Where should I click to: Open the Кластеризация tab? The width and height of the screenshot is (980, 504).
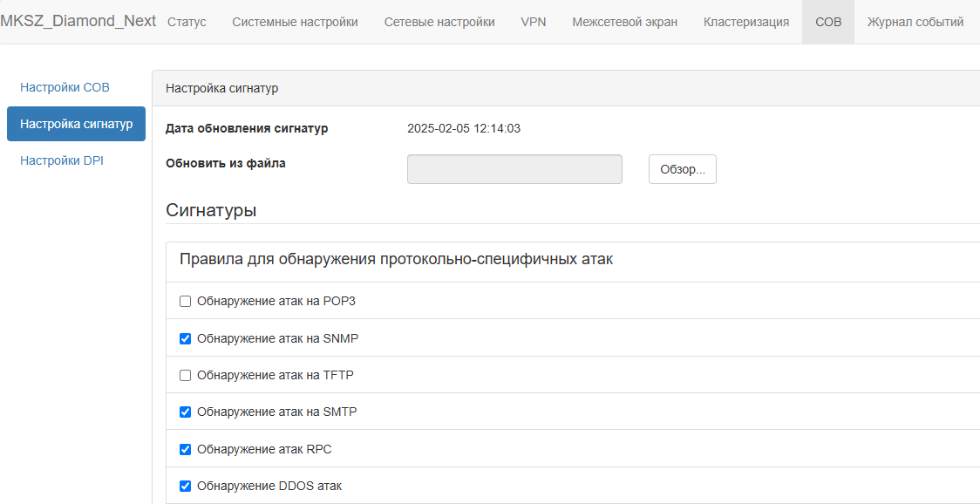pos(746,22)
